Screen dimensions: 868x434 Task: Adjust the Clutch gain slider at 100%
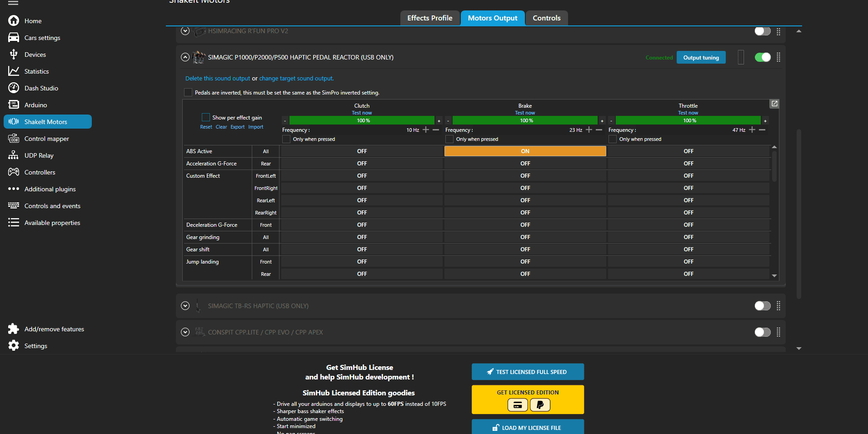[x=361, y=120]
